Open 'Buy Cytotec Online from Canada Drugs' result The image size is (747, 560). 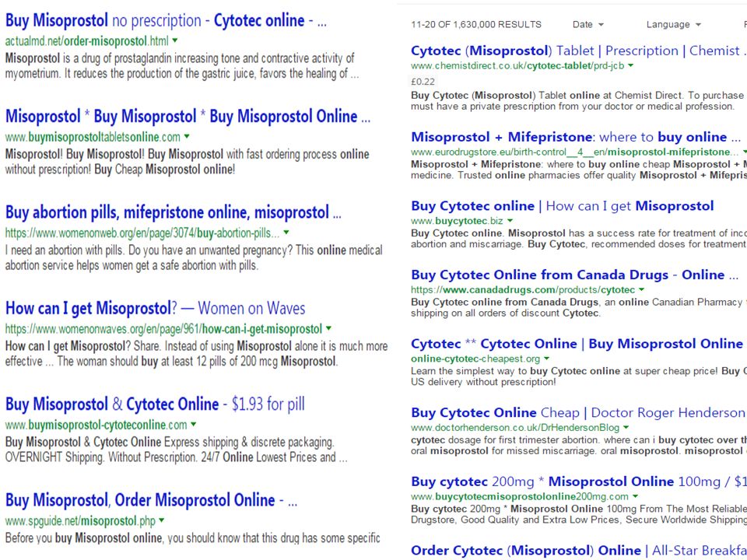pos(575,275)
